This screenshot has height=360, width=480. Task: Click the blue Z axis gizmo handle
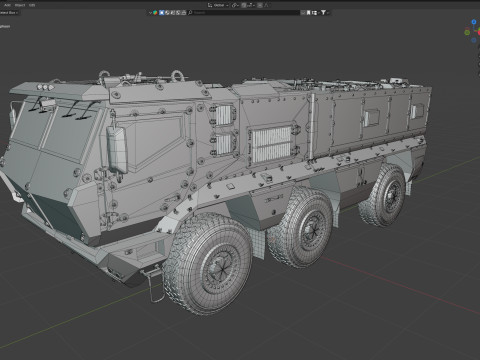pos(474,22)
